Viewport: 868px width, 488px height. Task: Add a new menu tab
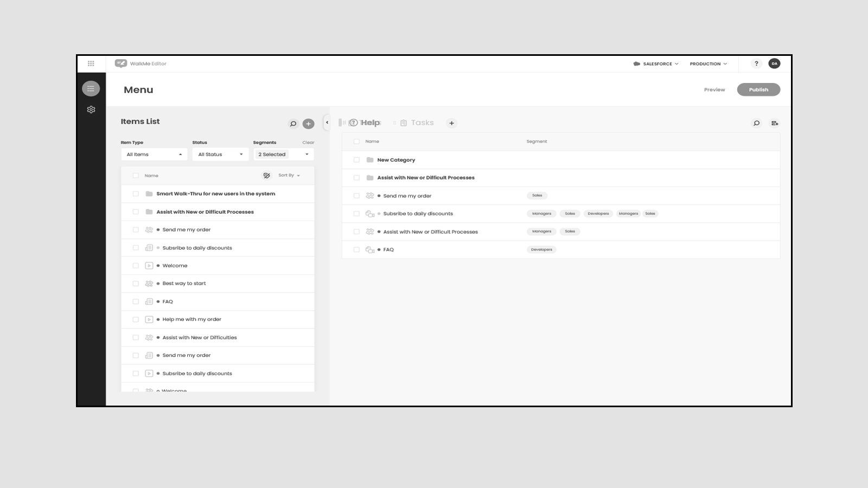(451, 123)
